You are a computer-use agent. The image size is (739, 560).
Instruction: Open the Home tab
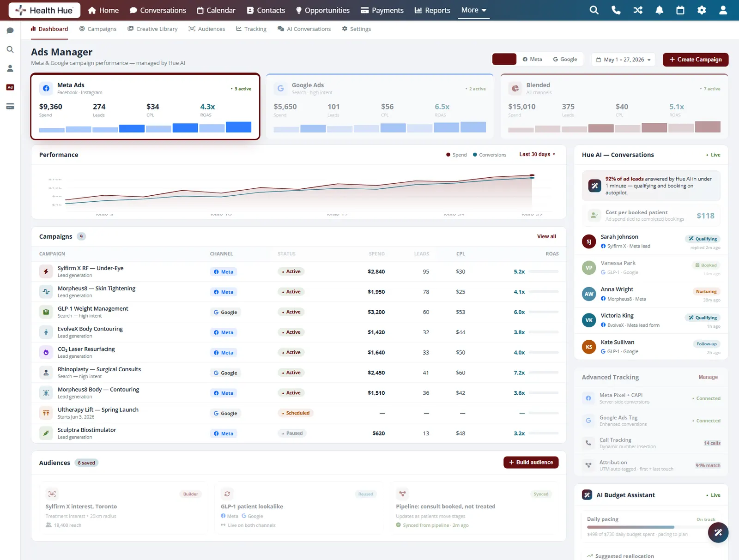(103, 10)
